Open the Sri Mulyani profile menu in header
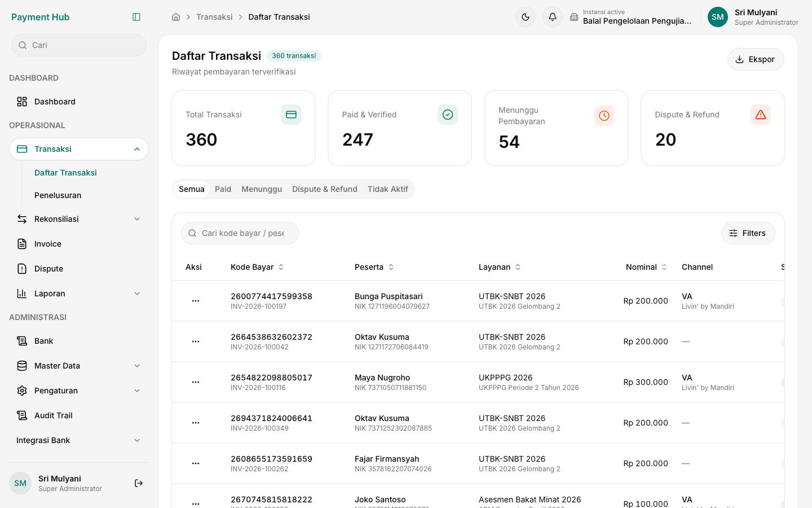The height and width of the screenshot is (508, 812). (x=753, y=17)
